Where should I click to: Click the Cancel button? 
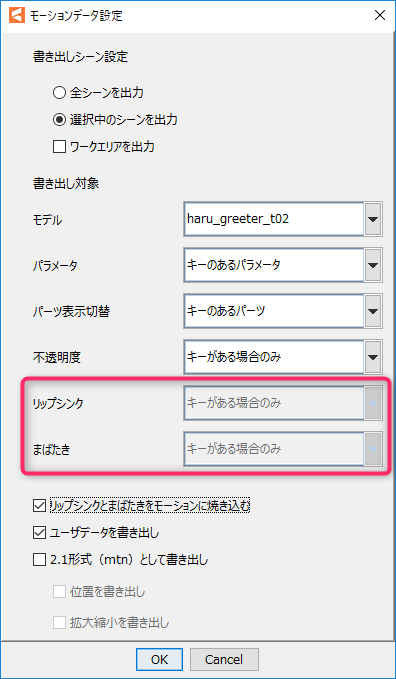click(x=224, y=659)
